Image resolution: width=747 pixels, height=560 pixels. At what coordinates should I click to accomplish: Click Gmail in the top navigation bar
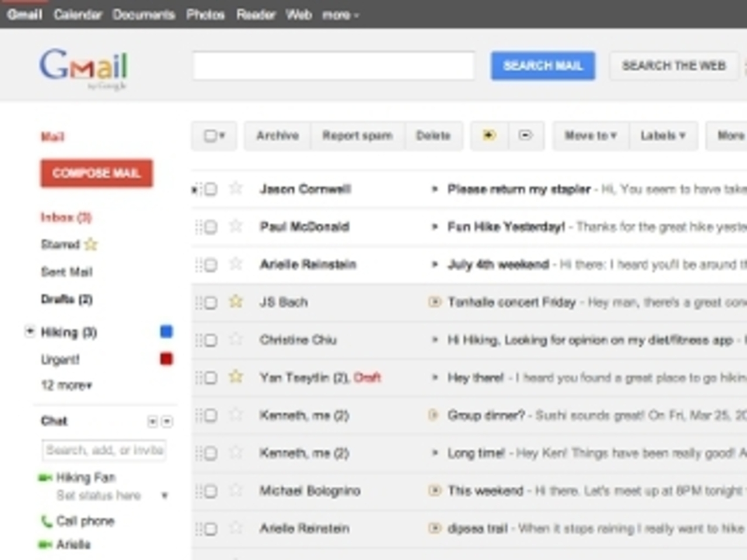tap(25, 15)
